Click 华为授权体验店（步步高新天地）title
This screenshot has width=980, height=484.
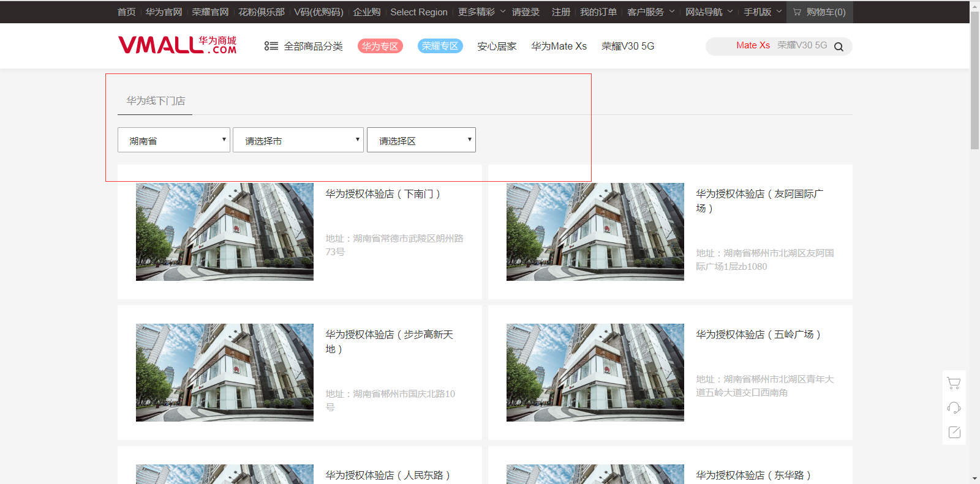pyautogui.click(x=390, y=341)
